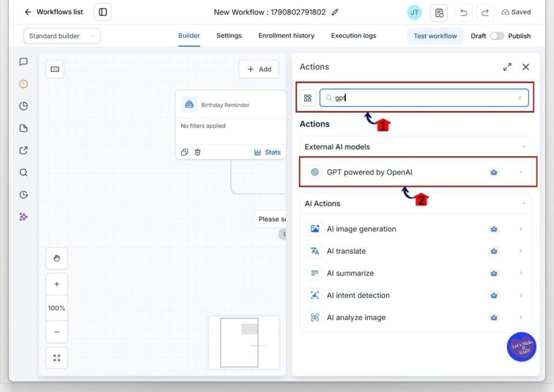Click the OpenAI logo icon
The height and width of the screenshot is (392, 554).
315,172
